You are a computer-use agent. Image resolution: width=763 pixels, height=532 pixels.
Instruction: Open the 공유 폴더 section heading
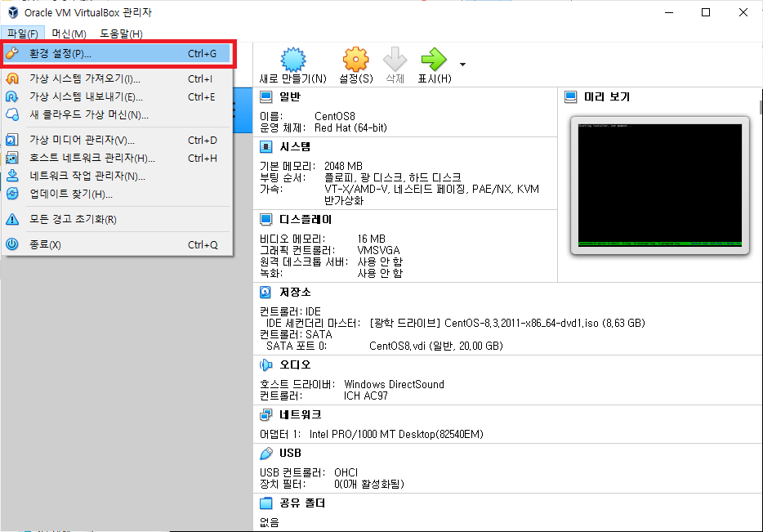pos(302,503)
